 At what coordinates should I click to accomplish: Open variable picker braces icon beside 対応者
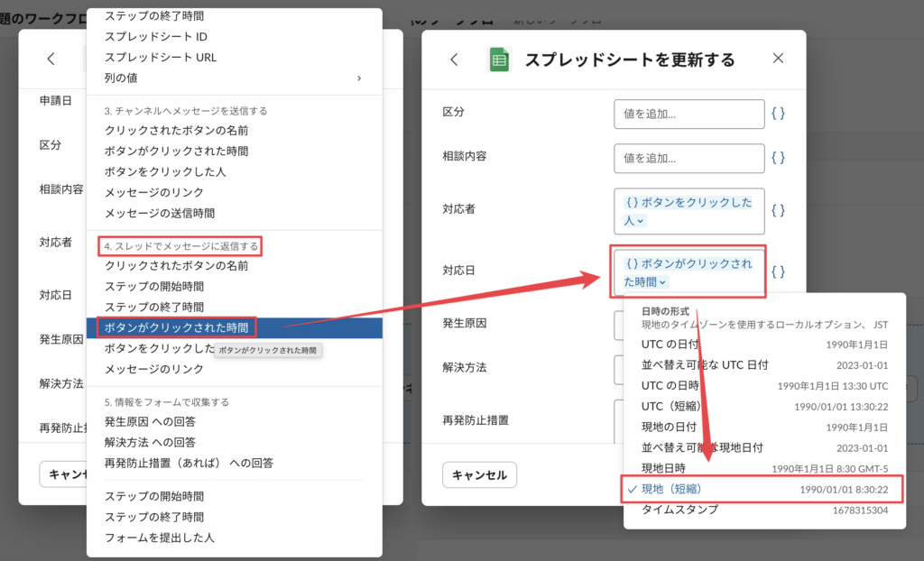(778, 210)
